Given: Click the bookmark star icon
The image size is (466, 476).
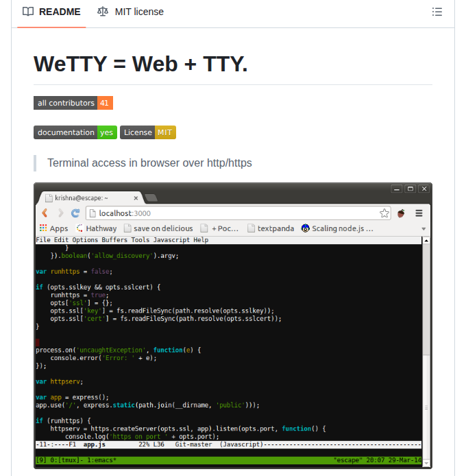Looking at the screenshot, I should [384, 213].
